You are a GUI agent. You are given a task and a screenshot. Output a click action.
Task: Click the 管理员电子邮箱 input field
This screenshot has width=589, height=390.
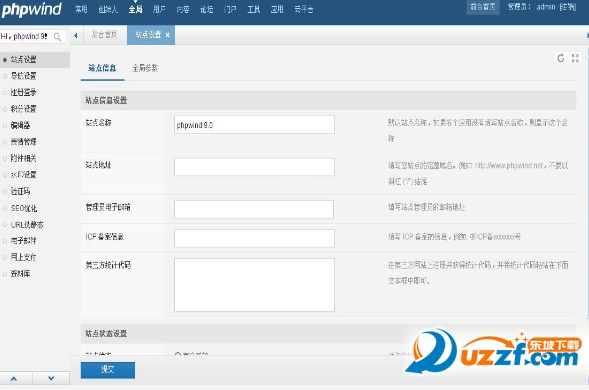pyautogui.click(x=254, y=209)
